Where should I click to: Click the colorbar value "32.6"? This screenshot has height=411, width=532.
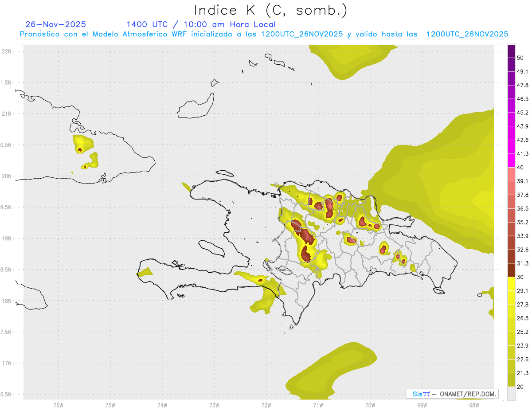[523, 250]
